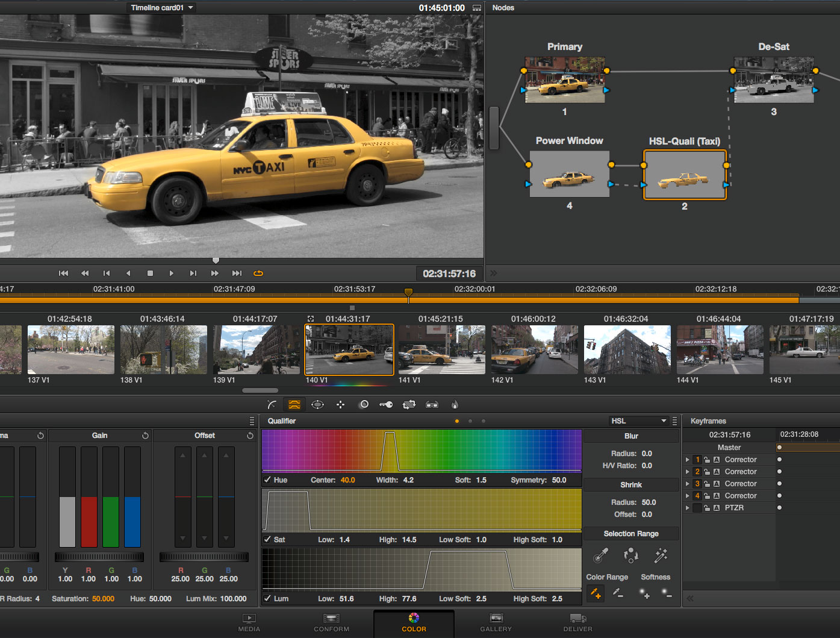The width and height of the screenshot is (840, 638).
Task: Expand the Corrector 1 keyframe track
Action: click(688, 459)
